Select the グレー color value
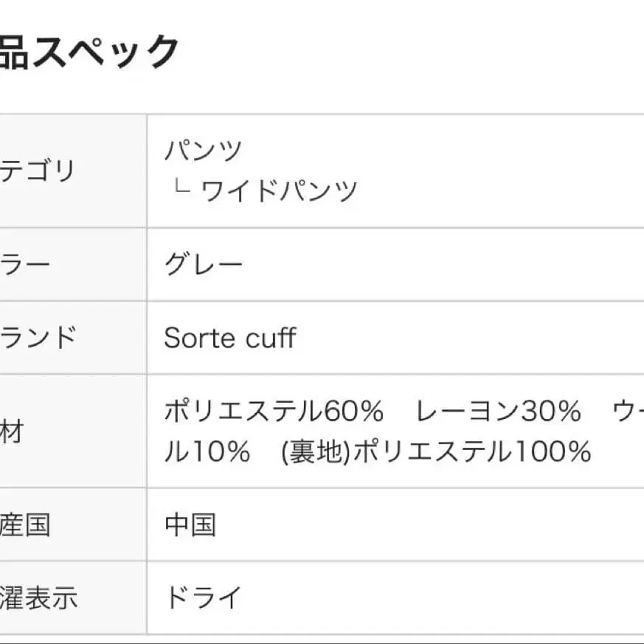Viewport: 644px width, 644px height. coord(203,265)
